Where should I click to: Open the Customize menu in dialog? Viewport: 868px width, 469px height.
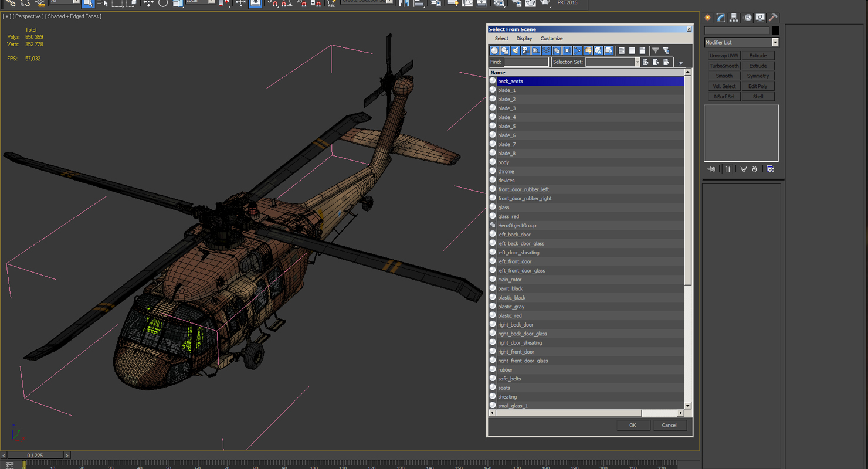coord(551,39)
